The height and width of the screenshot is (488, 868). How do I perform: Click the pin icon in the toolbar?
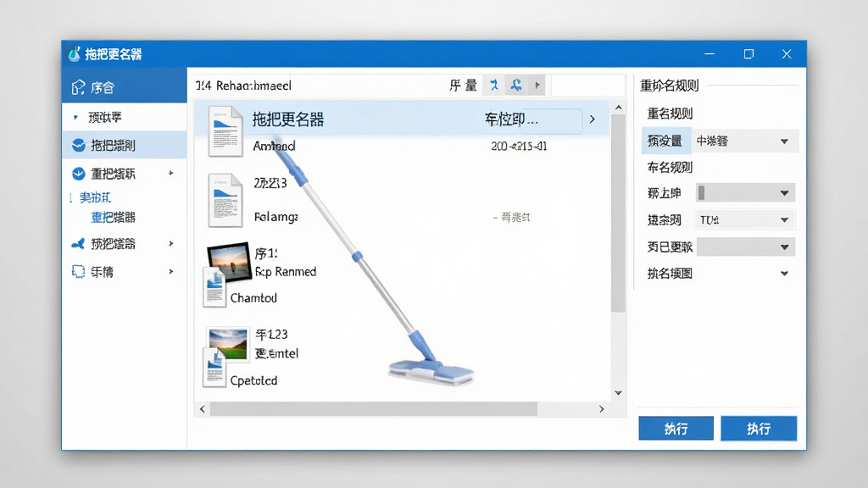coord(494,86)
